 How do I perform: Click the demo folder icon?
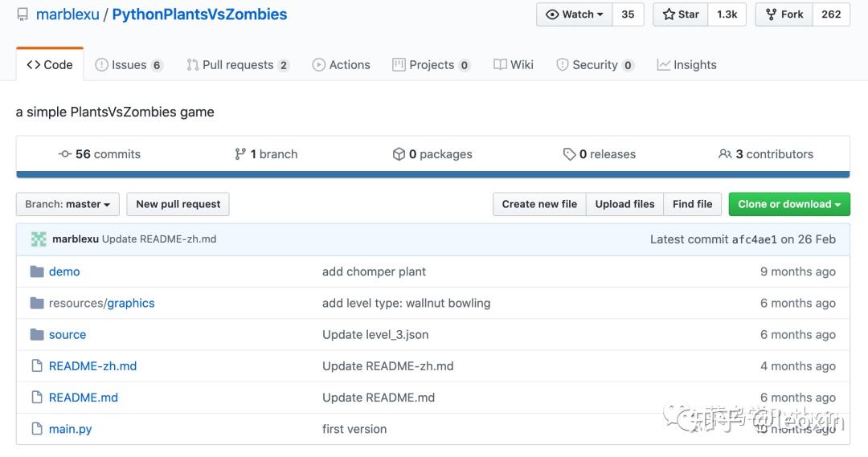coord(36,271)
